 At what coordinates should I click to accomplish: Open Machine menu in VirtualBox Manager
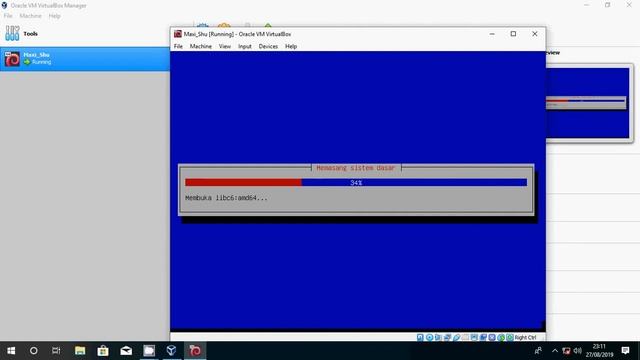[31, 16]
